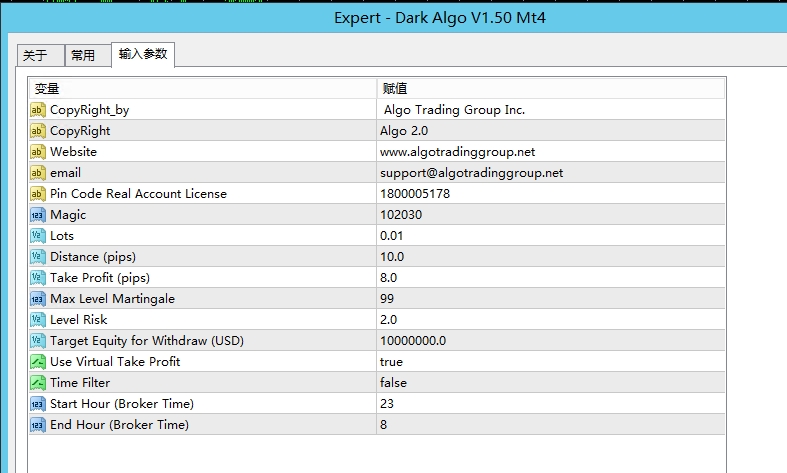The width and height of the screenshot is (787, 473).
Task: Edit the Distance value 10.0
Action: (551, 257)
